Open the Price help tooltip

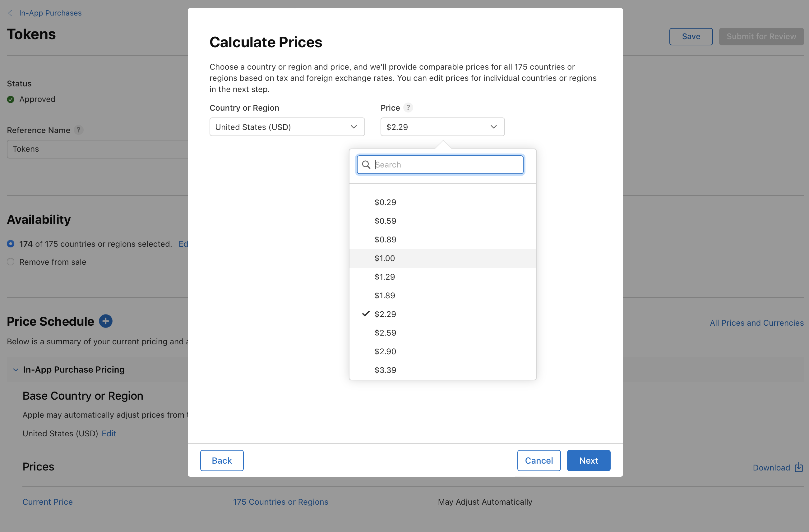408,107
